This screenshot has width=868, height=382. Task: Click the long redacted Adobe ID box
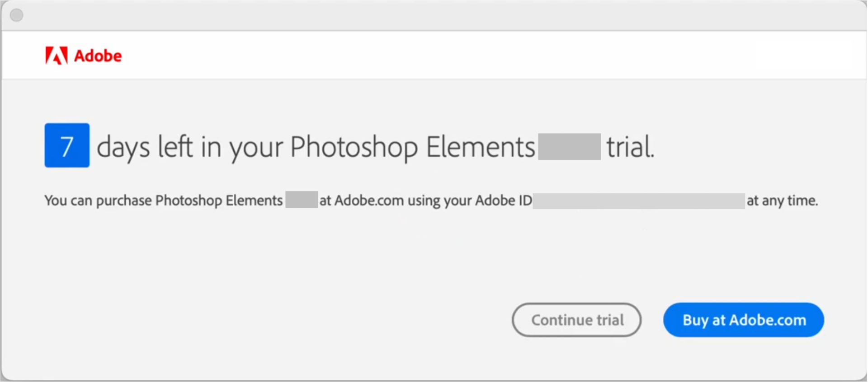point(638,201)
